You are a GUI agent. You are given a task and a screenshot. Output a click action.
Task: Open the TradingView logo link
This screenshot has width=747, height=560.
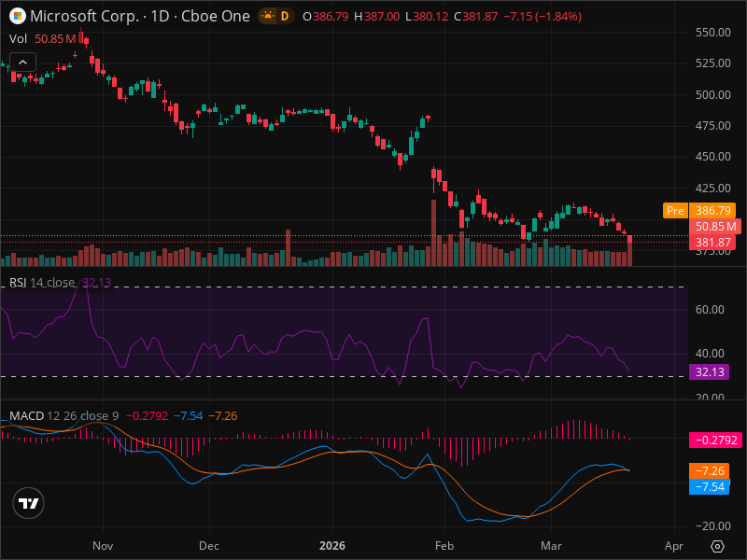[28, 503]
